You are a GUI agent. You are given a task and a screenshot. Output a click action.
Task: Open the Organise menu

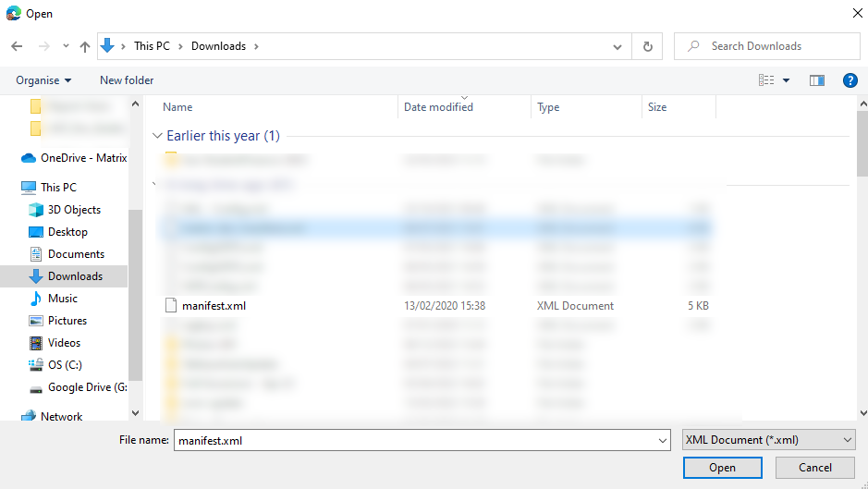click(43, 80)
